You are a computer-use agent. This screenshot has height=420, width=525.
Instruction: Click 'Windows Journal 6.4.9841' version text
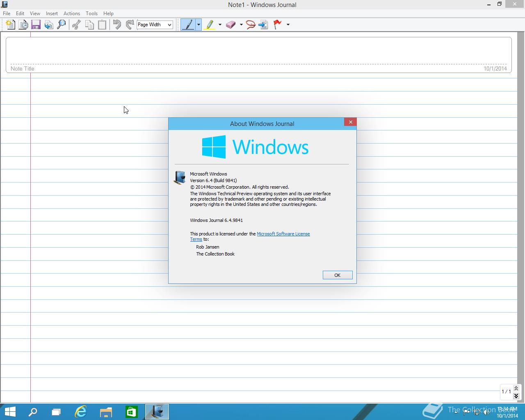[216, 220]
